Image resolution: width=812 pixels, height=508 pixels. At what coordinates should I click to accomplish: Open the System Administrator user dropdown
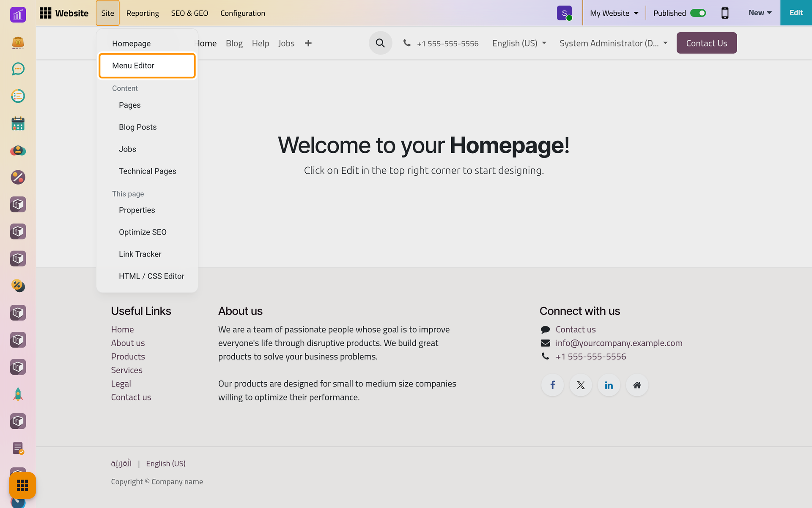614,43
